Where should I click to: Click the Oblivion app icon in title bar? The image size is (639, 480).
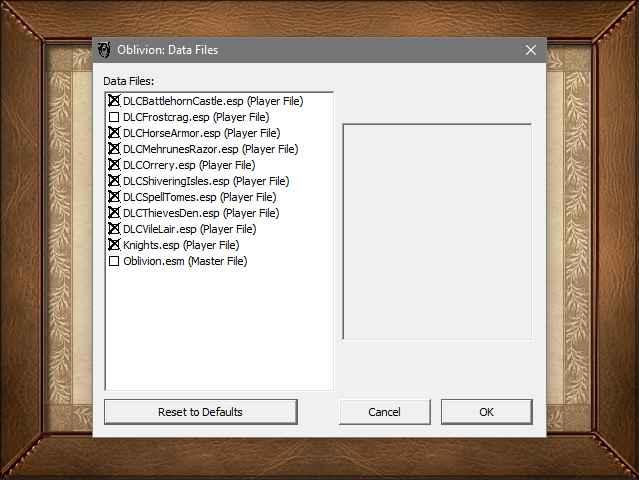tap(104, 50)
